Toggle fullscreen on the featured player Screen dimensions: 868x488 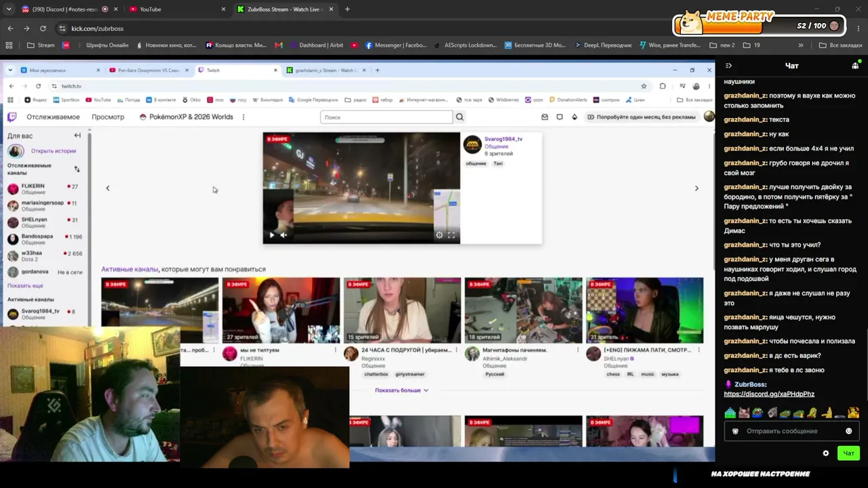[x=452, y=235]
